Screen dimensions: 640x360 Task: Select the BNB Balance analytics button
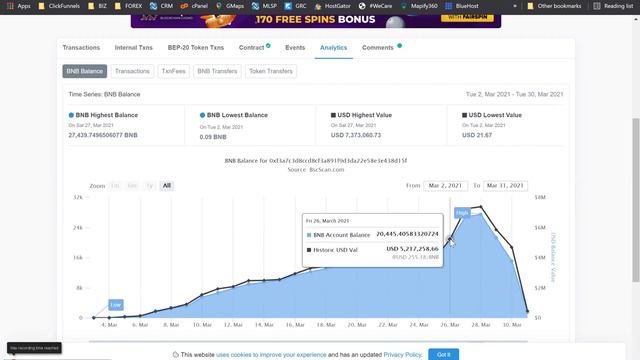[x=84, y=71]
